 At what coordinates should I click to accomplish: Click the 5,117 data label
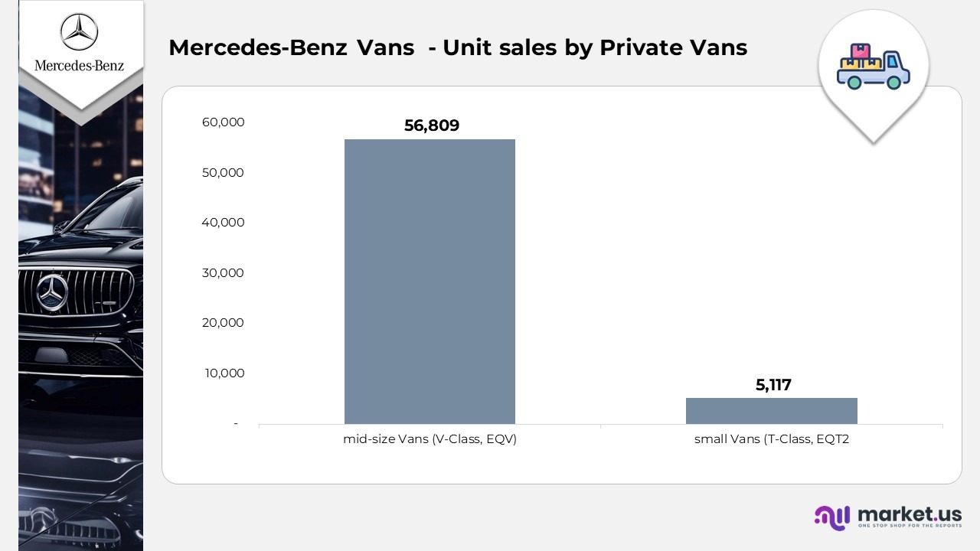tap(773, 385)
